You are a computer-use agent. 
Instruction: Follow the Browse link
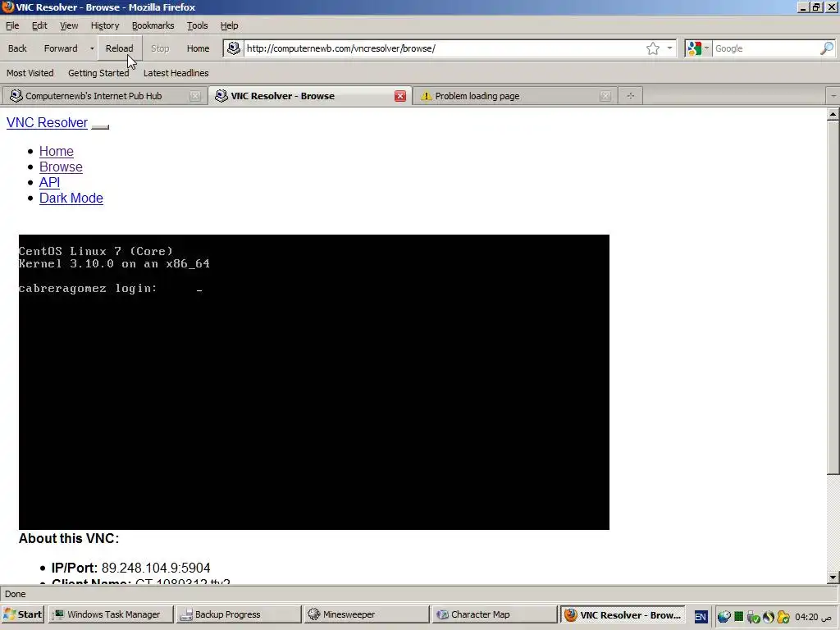(61, 167)
